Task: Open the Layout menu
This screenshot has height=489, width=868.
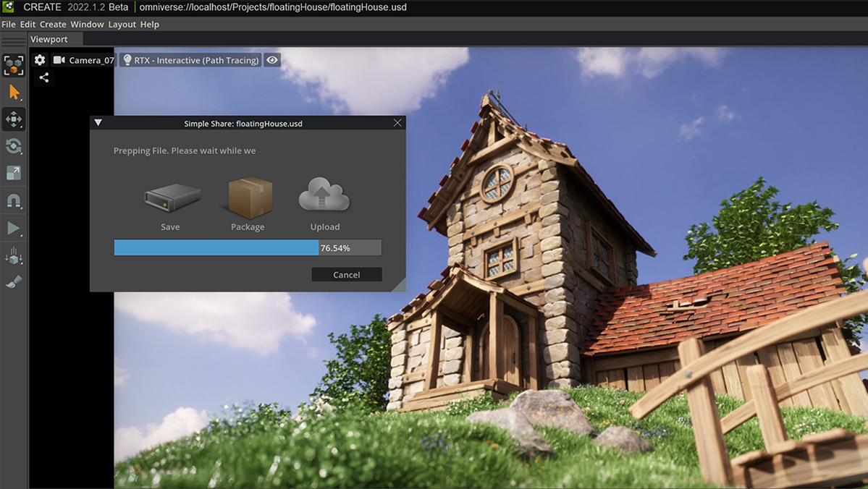Action: pyautogui.click(x=122, y=25)
